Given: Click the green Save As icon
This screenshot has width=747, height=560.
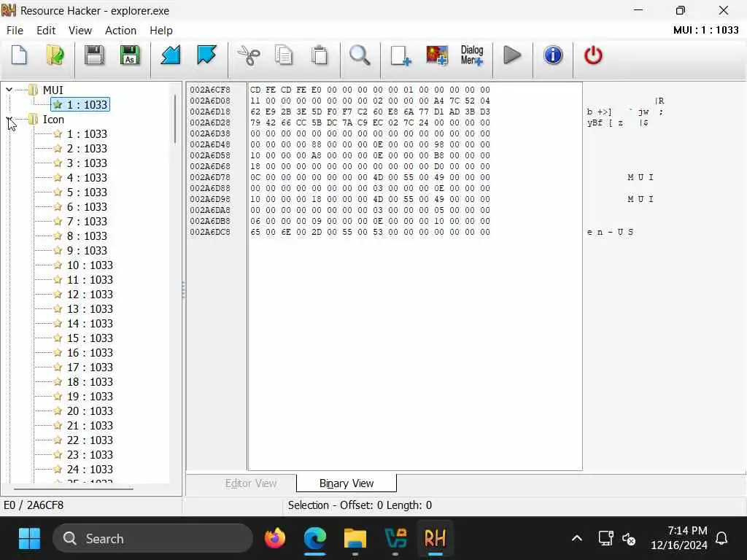Looking at the screenshot, I should tap(130, 55).
